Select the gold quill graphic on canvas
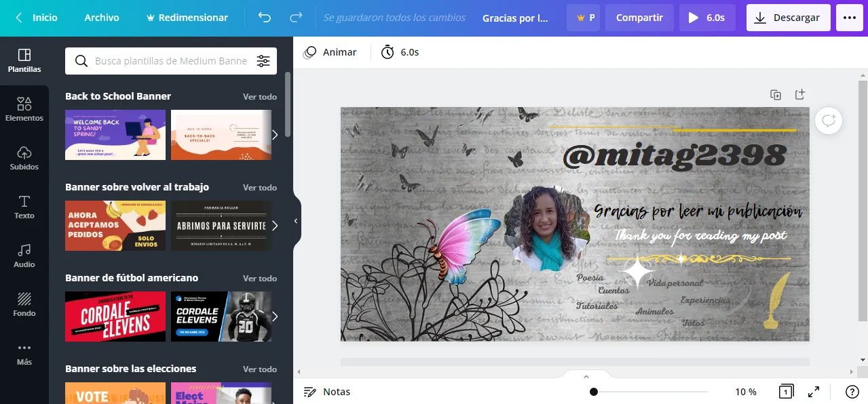 (x=777, y=300)
